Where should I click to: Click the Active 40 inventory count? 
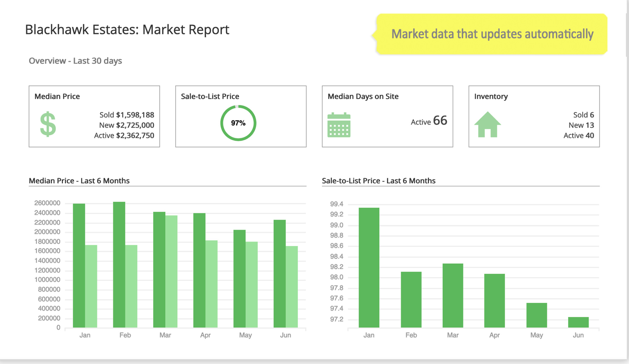click(579, 135)
